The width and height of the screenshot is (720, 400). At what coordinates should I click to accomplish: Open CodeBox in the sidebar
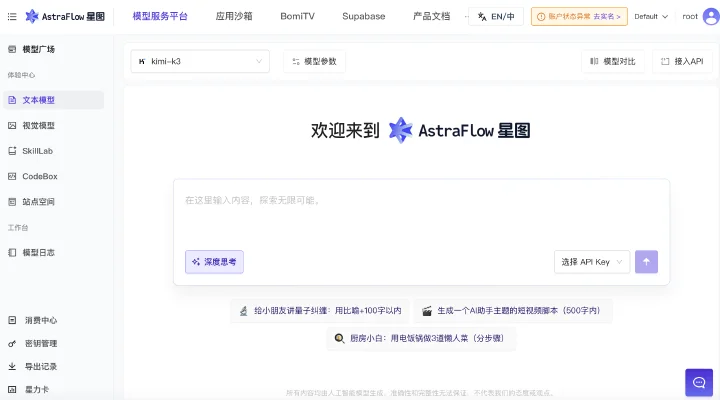(39, 176)
